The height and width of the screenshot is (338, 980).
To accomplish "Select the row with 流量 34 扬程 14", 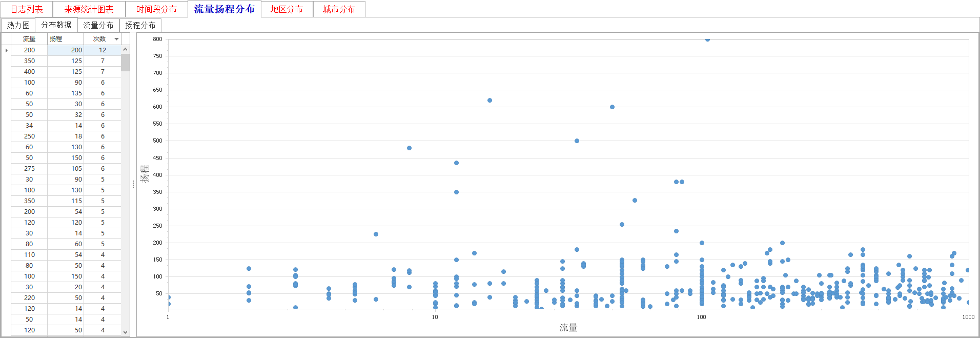I will (x=66, y=126).
